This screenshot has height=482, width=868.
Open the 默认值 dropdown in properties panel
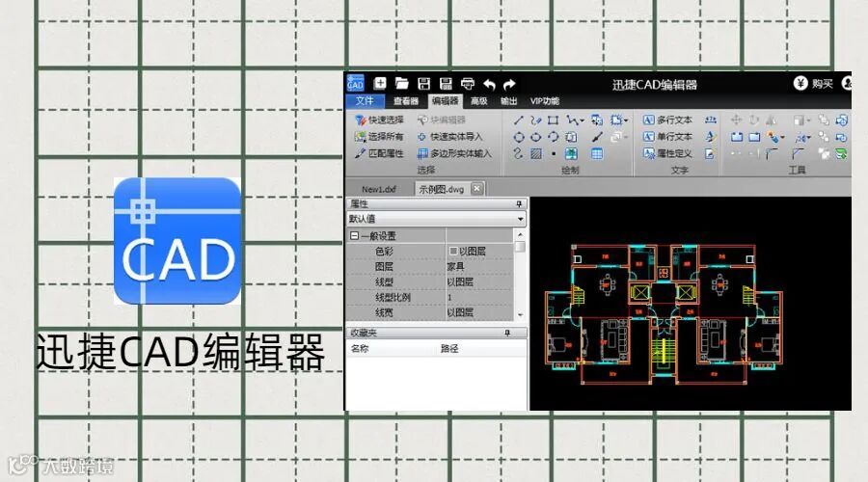click(x=436, y=219)
